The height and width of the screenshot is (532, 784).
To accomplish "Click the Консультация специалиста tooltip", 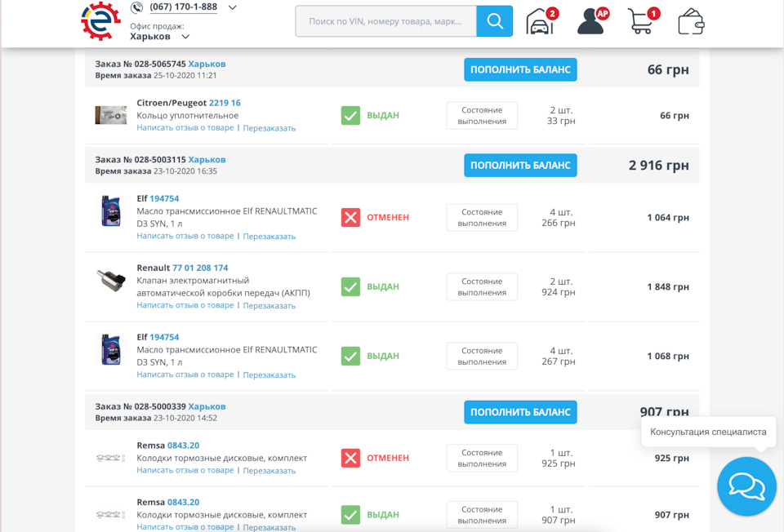I will click(x=708, y=432).
